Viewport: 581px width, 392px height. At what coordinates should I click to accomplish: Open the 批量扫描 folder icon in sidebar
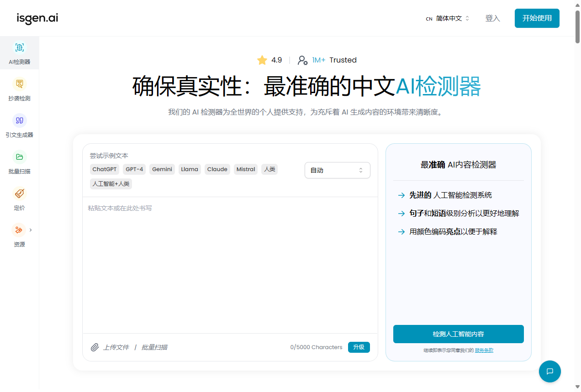tap(20, 157)
